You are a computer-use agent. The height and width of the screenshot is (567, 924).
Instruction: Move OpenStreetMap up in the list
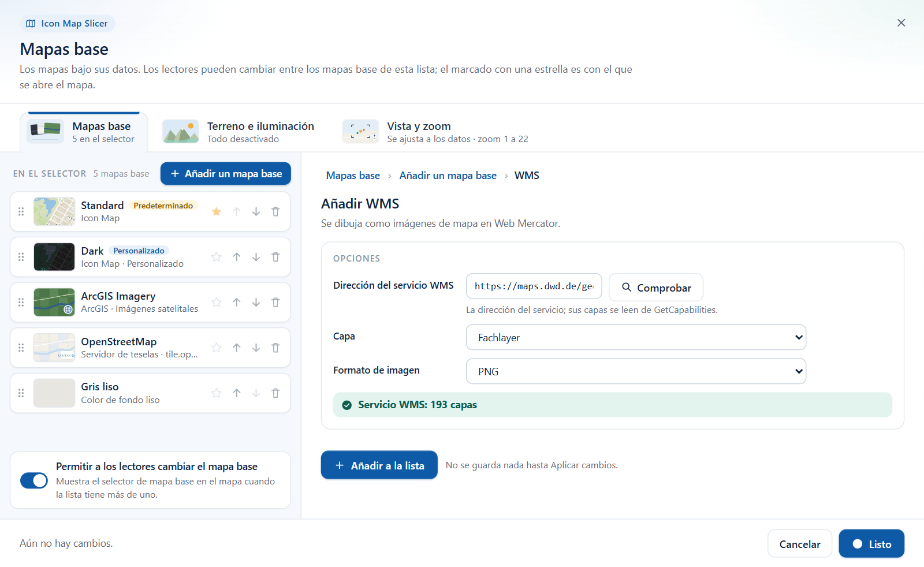(x=237, y=348)
